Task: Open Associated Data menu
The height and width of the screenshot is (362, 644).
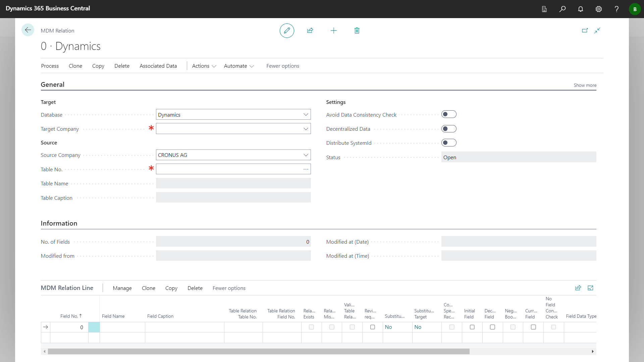Action: (158, 66)
